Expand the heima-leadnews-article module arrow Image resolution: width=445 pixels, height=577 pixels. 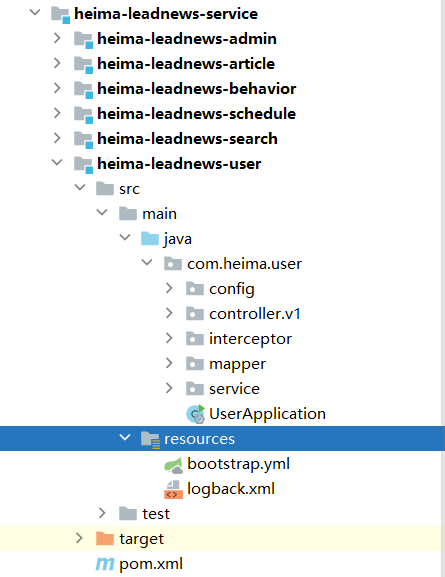coord(57,63)
